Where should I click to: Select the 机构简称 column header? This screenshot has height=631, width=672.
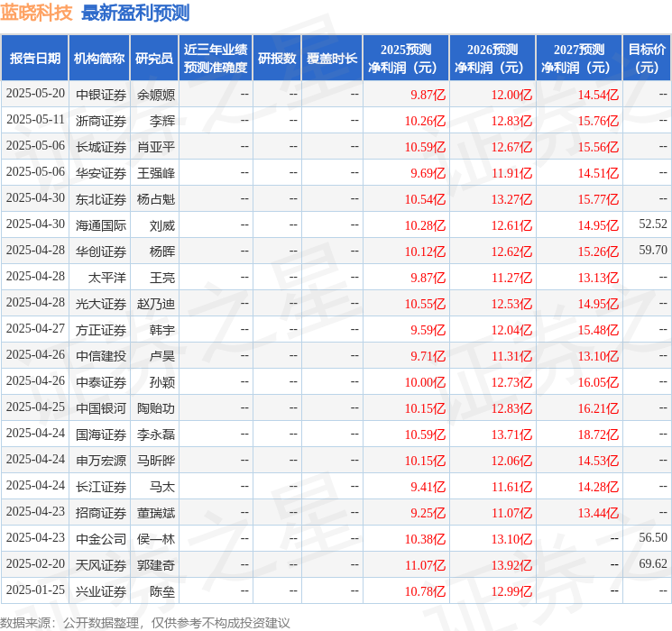coord(99,58)
